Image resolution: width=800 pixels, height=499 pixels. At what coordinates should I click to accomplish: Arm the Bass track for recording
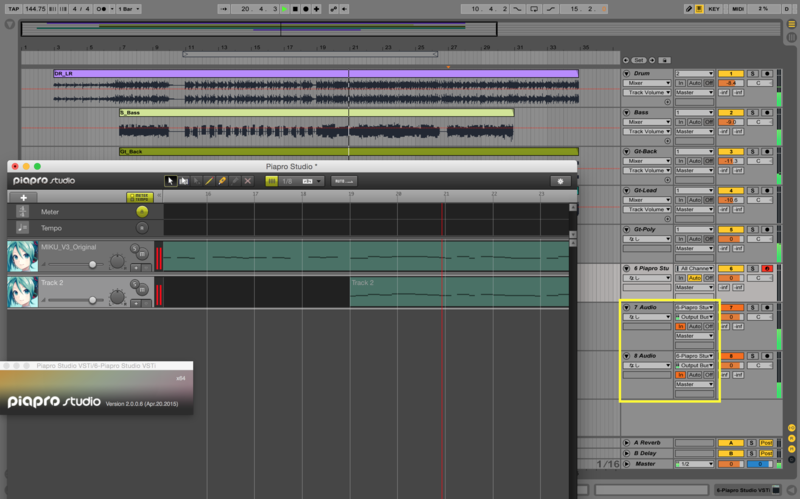(x=766, y=112)
